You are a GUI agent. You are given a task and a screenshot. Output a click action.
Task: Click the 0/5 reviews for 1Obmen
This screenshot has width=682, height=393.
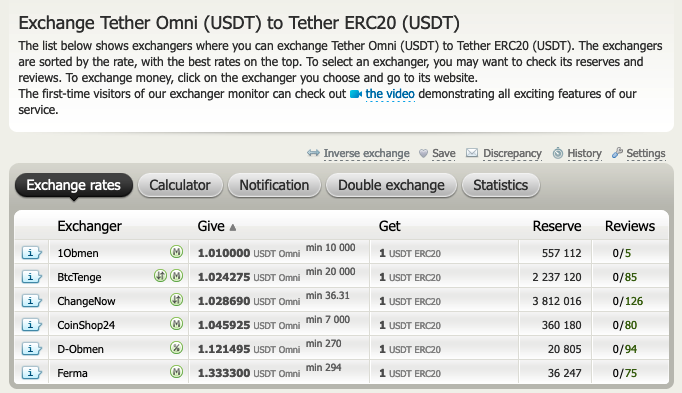[622, 253]
